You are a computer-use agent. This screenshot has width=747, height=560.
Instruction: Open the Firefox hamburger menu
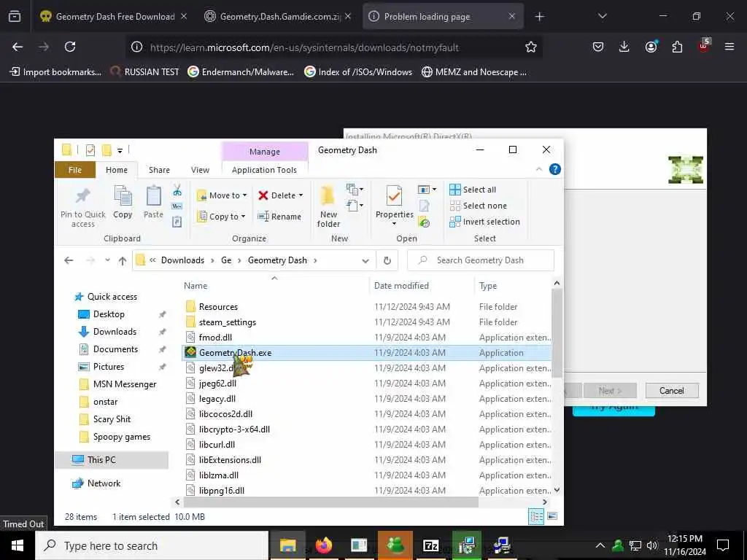click(729, 47)
